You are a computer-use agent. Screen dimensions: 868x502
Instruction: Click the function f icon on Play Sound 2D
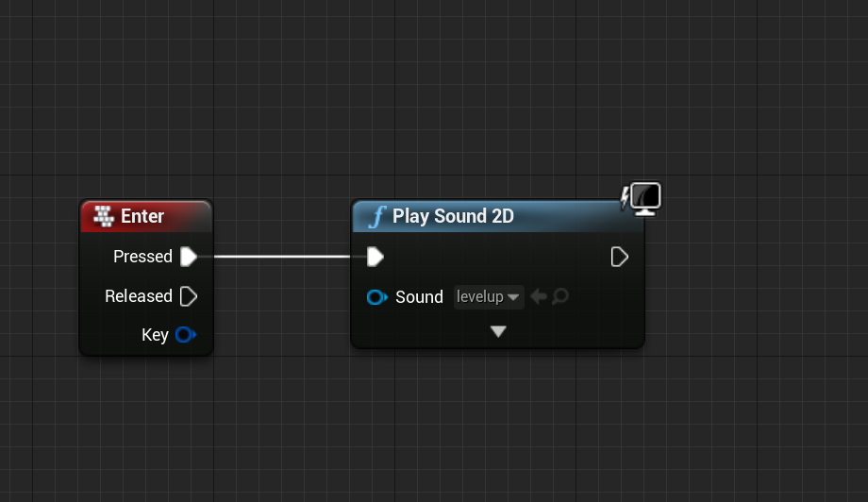[x=377, y=216]
